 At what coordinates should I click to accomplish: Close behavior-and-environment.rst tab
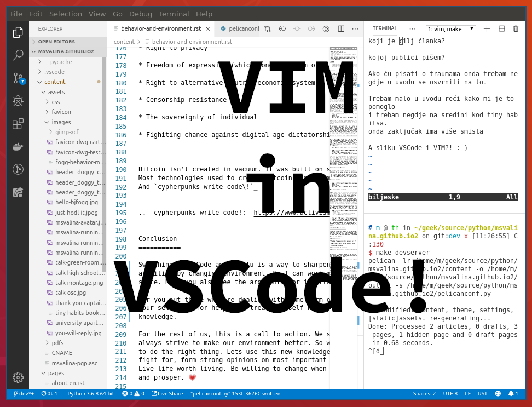click(x=207, y=29)
